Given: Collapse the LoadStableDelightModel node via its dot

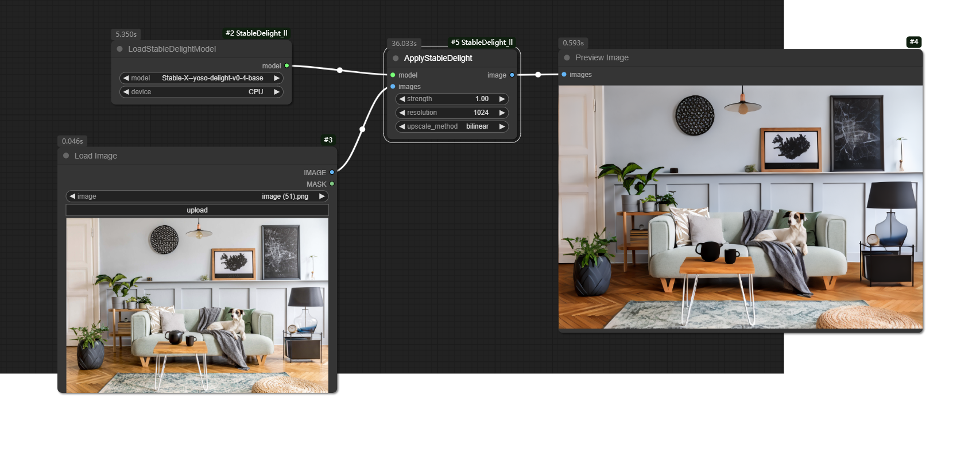Looking at the screenshot, I should click(x=119, y=49).
